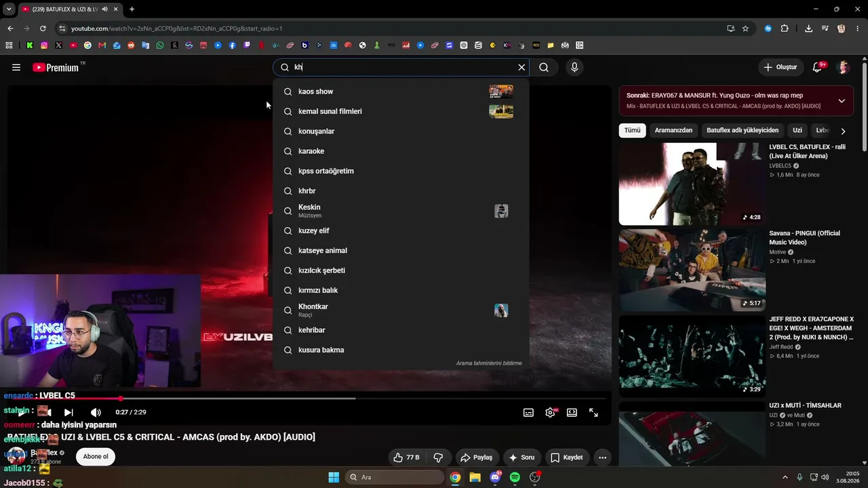
Task: Open Chrome tab search dropdown
Action: point(9,9)
